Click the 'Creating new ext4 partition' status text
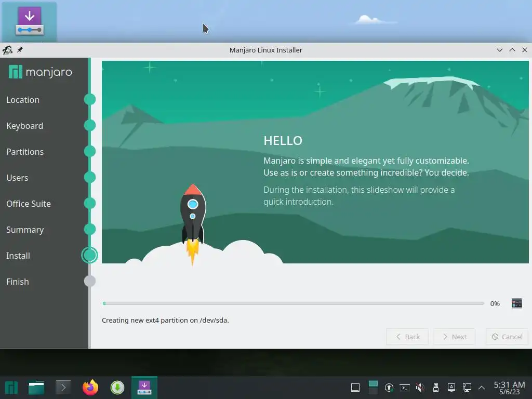The width and height of the screenshot is (532, 399). point(165,320)
